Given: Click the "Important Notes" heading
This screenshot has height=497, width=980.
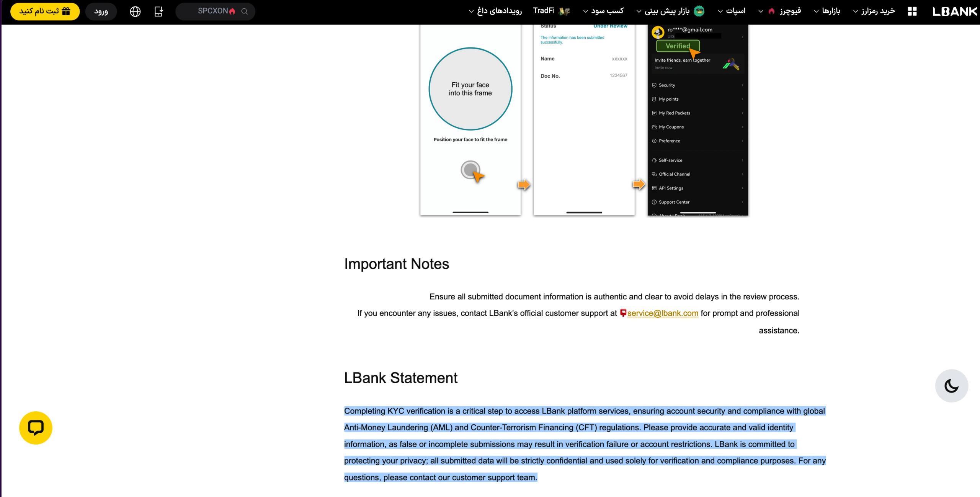Looking at the screenshot, I should pyautogui.click(x=397, y=264).
